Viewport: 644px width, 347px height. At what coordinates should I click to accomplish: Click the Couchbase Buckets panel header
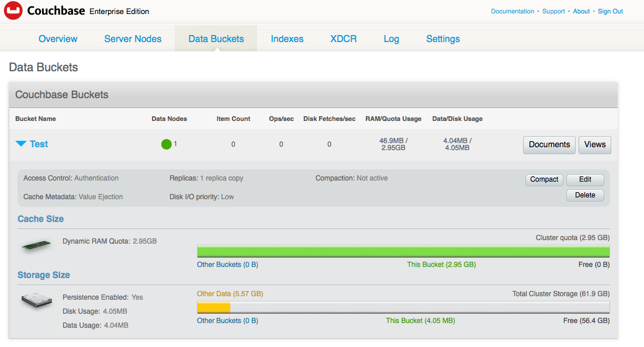click(313, 95)
